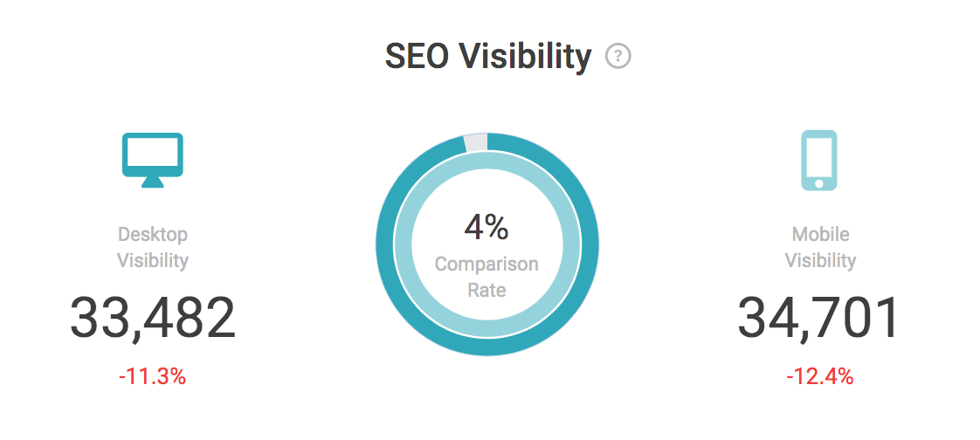This screenshot has height=440, width=980.
Task: Click the Mobile Visibility label
Action: pyautogui.click(x=821, y=248)
